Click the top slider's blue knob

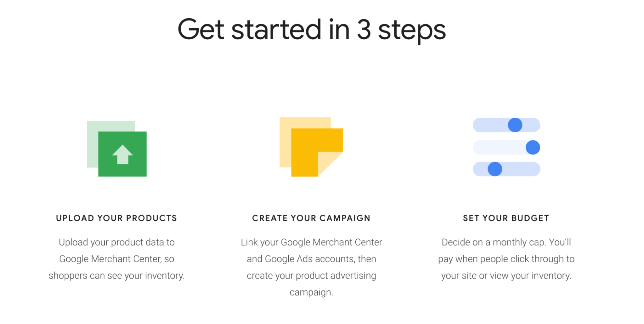(x=515, y=125)
